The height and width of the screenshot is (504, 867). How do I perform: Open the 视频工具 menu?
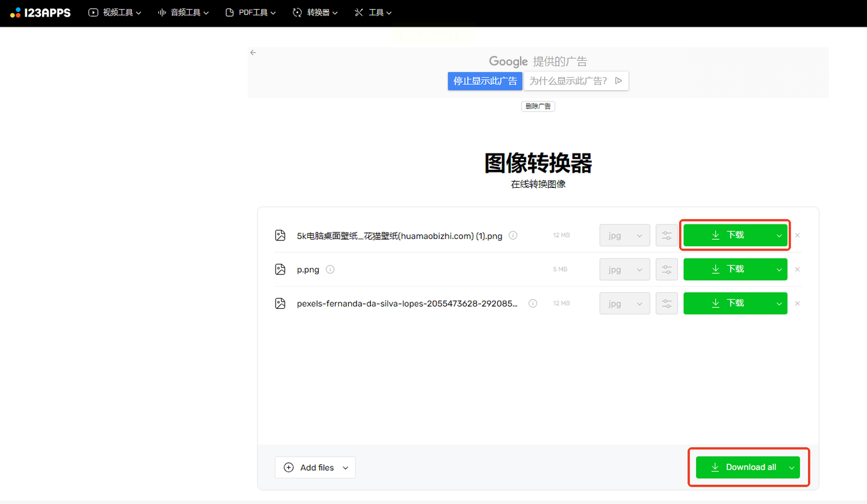click(115, 12)
